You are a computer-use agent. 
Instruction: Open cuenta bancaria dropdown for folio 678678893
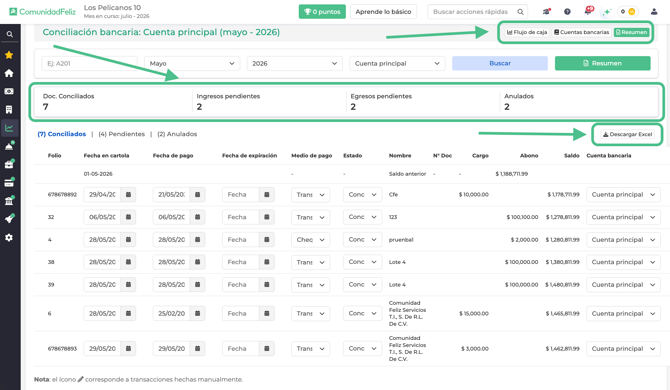click(623, 349)
